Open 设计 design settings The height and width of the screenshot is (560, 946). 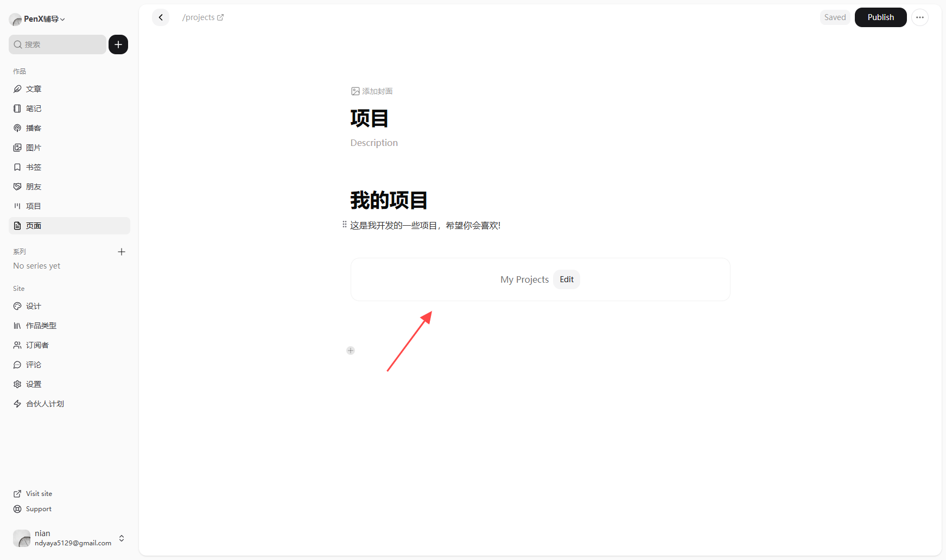pos(34,306)
